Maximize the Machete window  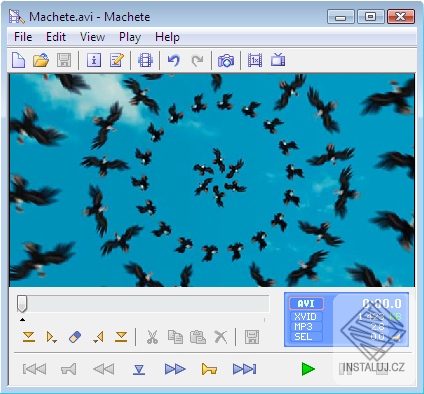point(370,17)
